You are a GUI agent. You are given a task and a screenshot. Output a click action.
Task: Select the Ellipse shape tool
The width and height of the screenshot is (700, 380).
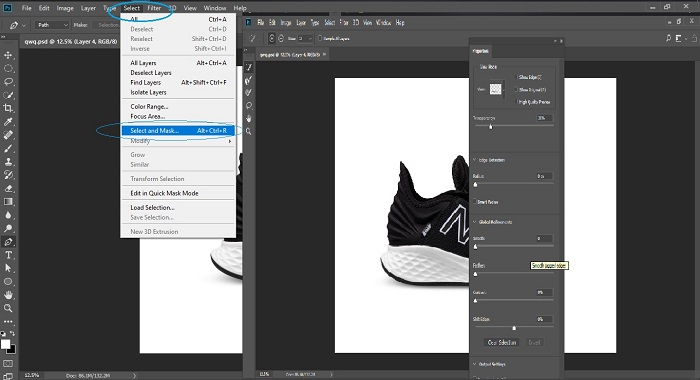[x=8, y=281]
